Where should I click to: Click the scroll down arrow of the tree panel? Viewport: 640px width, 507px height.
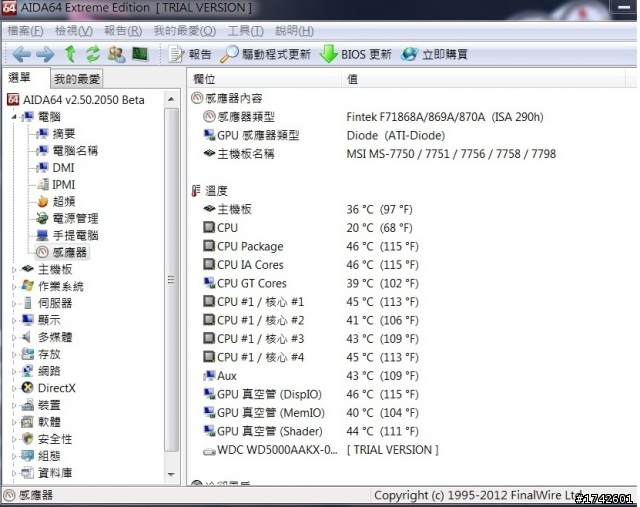click(x=171, y=474)
